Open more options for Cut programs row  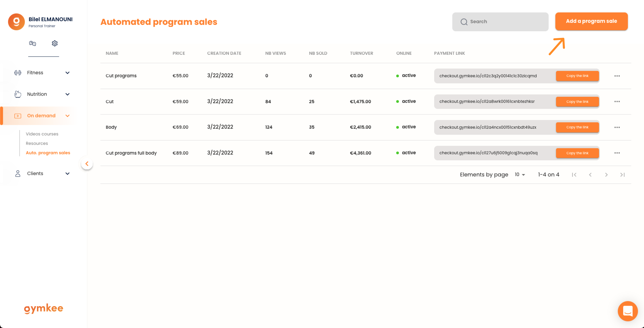[x=617, y=76]
